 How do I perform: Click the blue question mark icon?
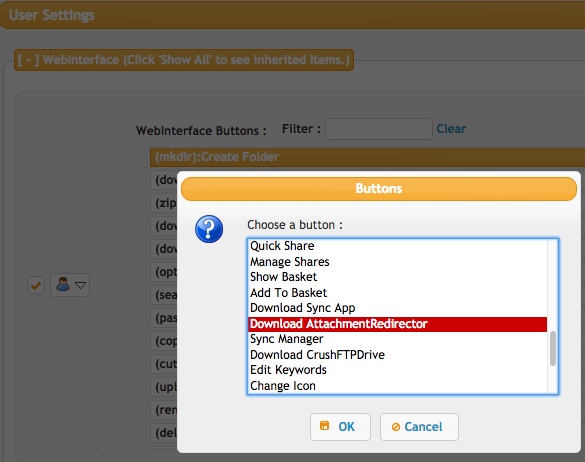click(209, 229)
